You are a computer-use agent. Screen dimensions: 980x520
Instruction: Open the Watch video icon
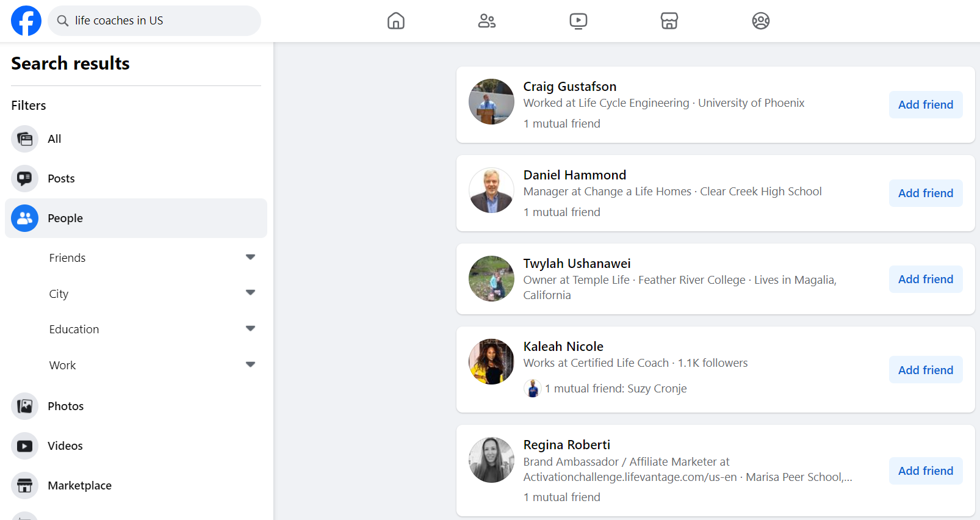click(578, 21)
